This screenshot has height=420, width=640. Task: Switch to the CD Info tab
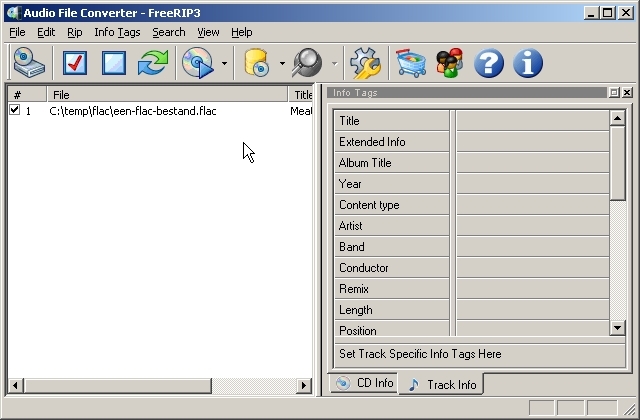(363, 383)
